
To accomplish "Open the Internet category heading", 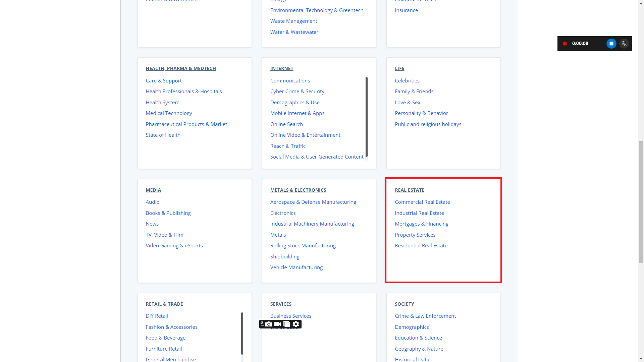I will [281, 68].
